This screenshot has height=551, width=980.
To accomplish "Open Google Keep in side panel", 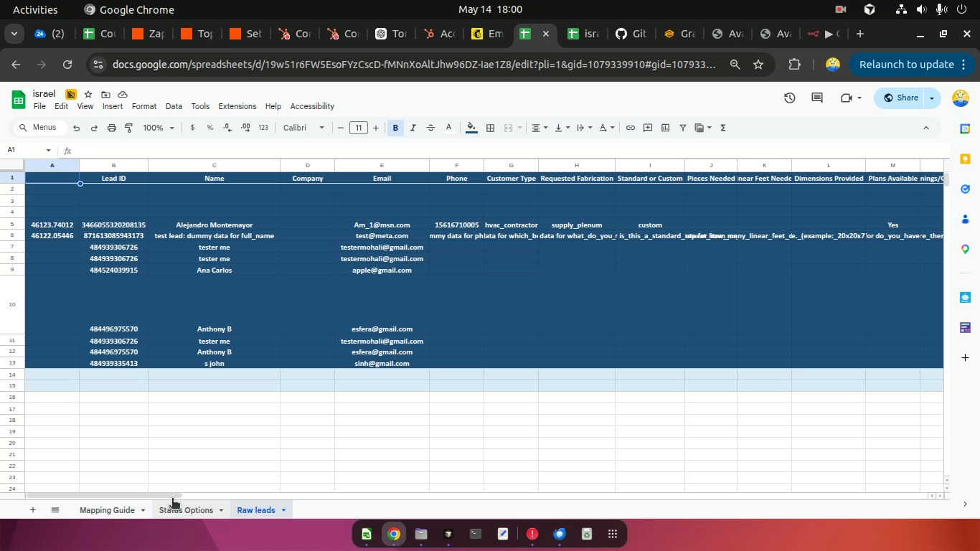I will click(965, 159).
